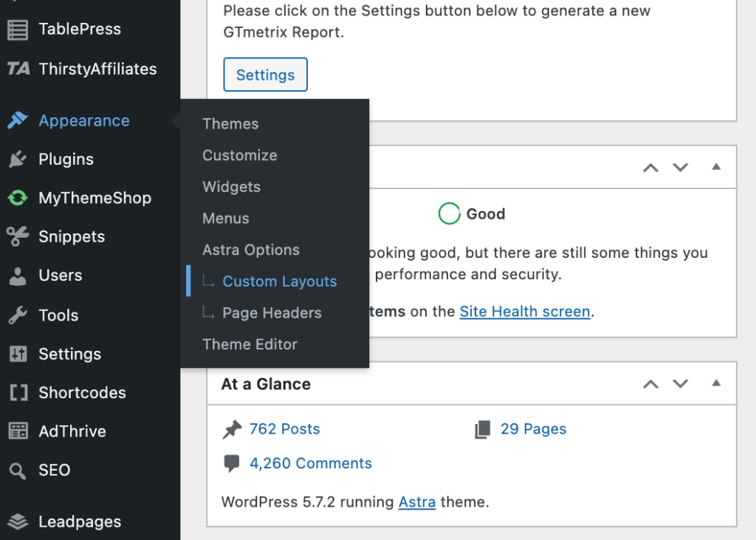Viewport: 756px width, 540px height.
Task: Open Leadpages in the sidebar
Action: (x=80, y=522)
